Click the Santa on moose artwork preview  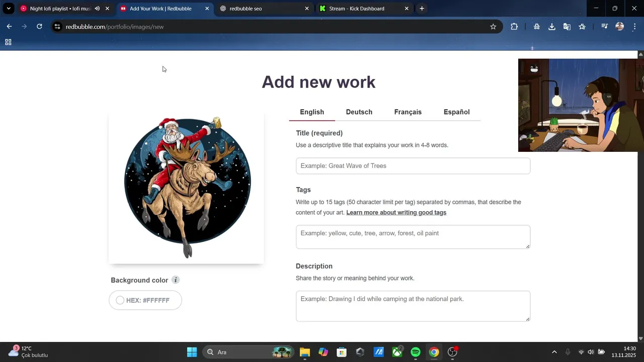coord(187,188)
